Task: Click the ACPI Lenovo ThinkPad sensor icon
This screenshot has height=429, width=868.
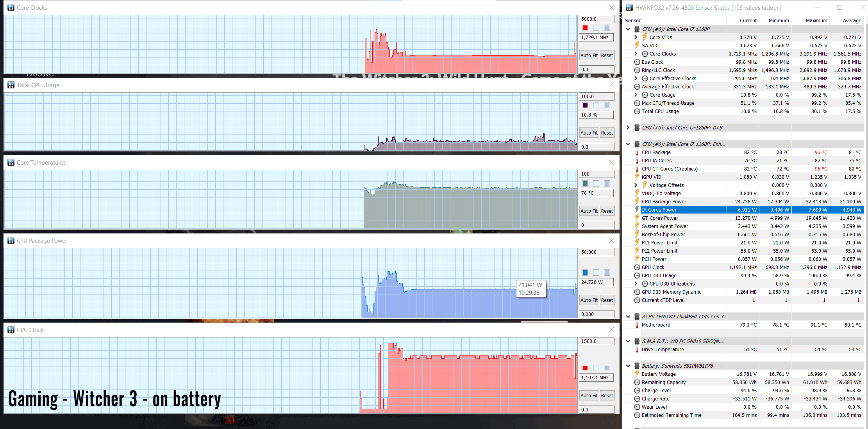Action: [x=638, y=316]
